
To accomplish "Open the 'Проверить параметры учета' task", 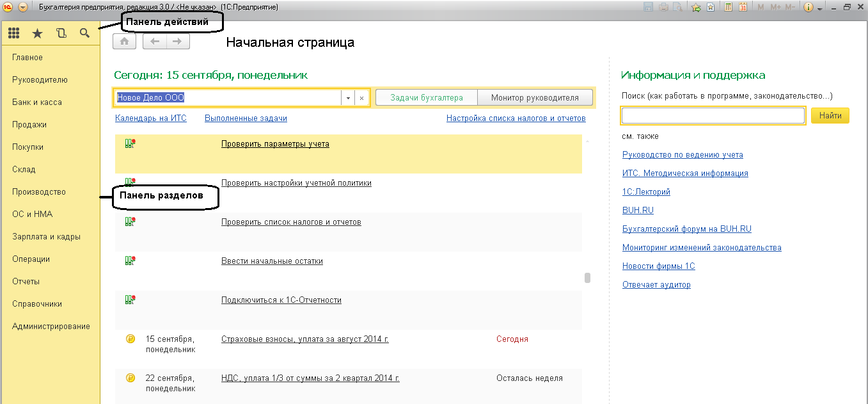I will click(x=275, y=144).
